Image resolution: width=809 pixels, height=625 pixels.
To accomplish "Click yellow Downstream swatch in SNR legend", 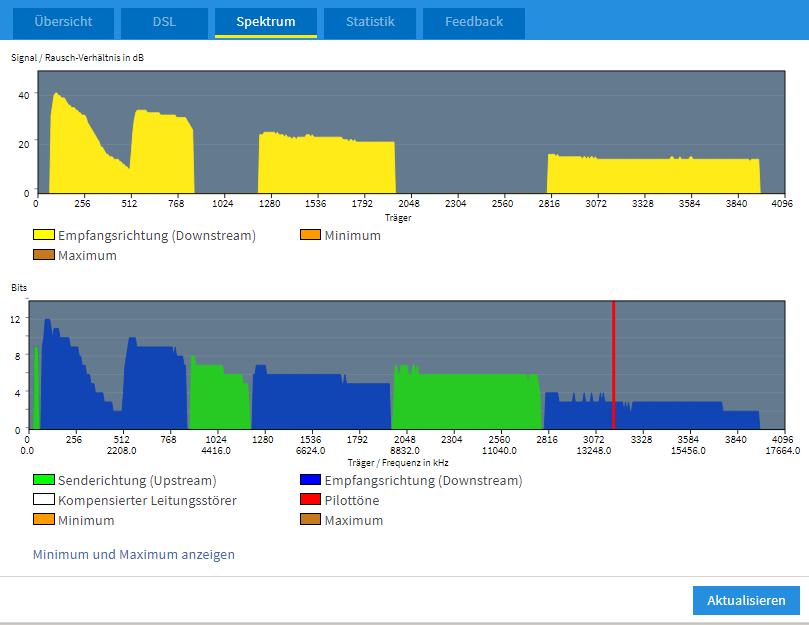I will pyautogui.click(x=44, y=236).
